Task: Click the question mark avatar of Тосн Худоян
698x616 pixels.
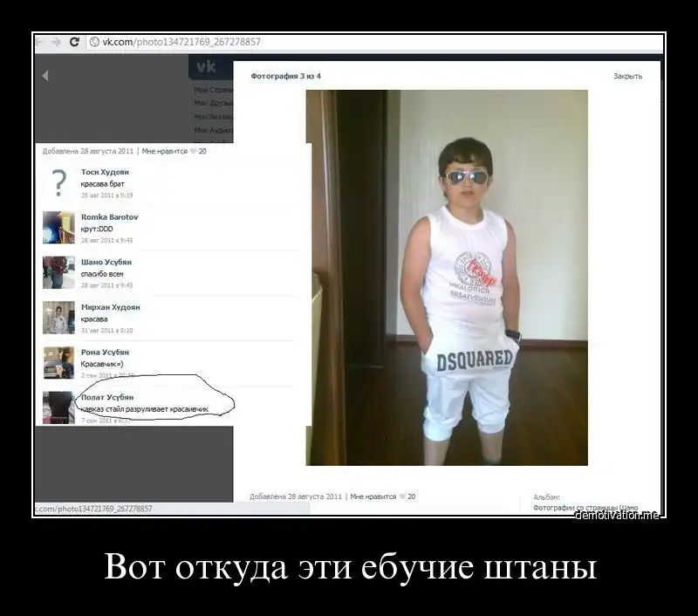Action: [x=58, y=182]
